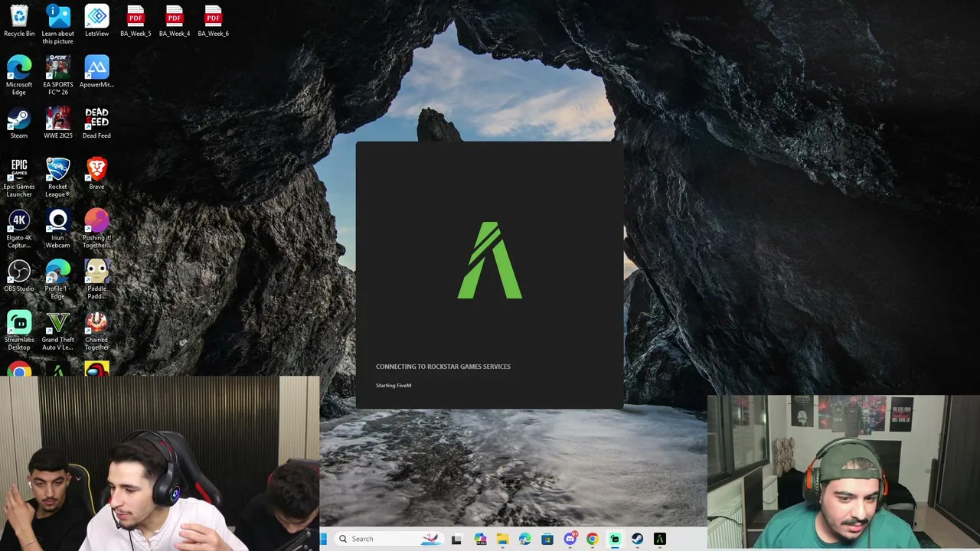
Task: Select the BA_Week_6 PDF file
Action: coord(213,21)
